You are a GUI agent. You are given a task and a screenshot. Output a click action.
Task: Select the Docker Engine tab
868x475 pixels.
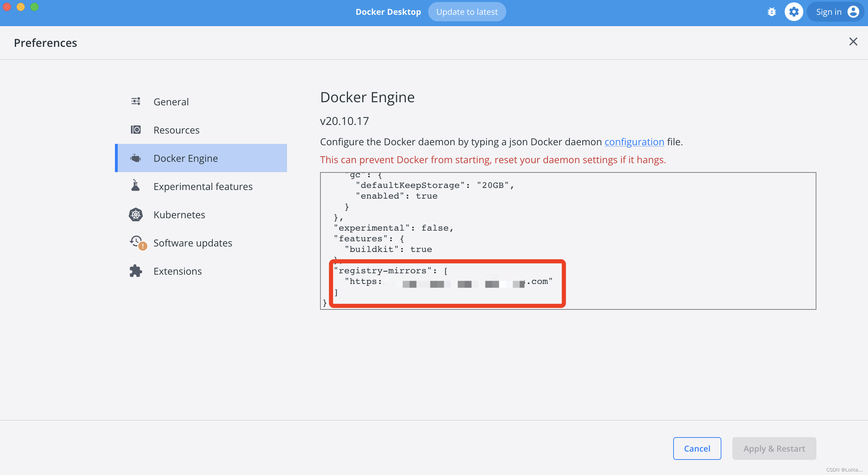(201, 158)
